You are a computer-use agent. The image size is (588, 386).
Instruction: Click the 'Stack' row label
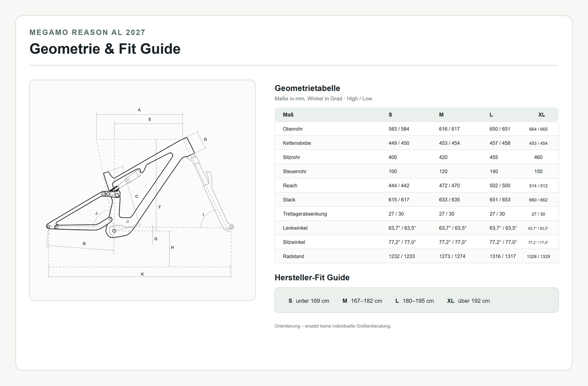click(289, 200)
